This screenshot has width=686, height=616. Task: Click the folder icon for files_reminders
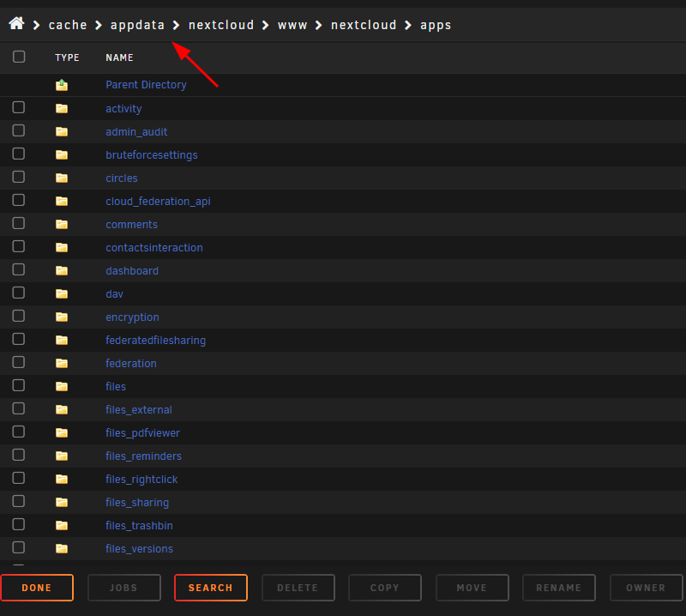click(x=62, y=456)
